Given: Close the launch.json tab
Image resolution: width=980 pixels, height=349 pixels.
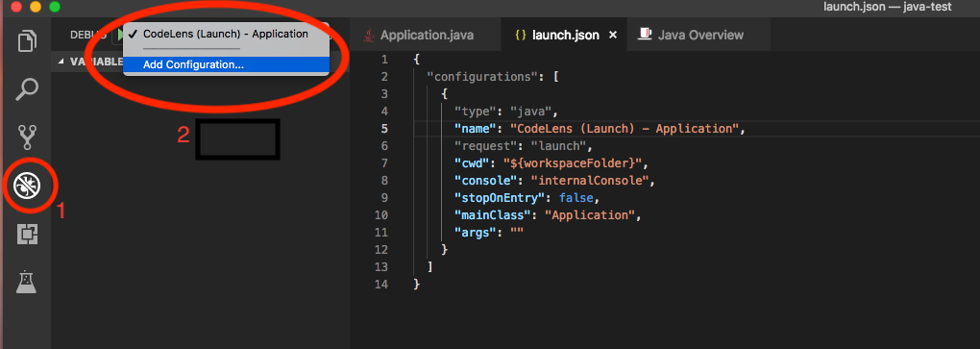Looking at the screenshot, I should pos(613,35).
